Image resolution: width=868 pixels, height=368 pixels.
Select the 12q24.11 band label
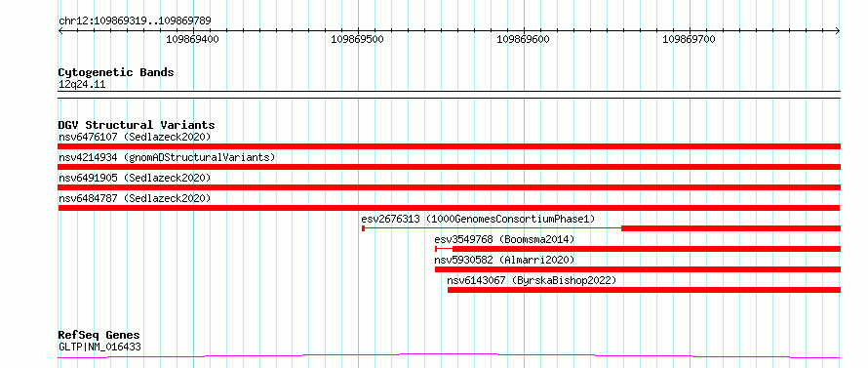tap(82, 85)
